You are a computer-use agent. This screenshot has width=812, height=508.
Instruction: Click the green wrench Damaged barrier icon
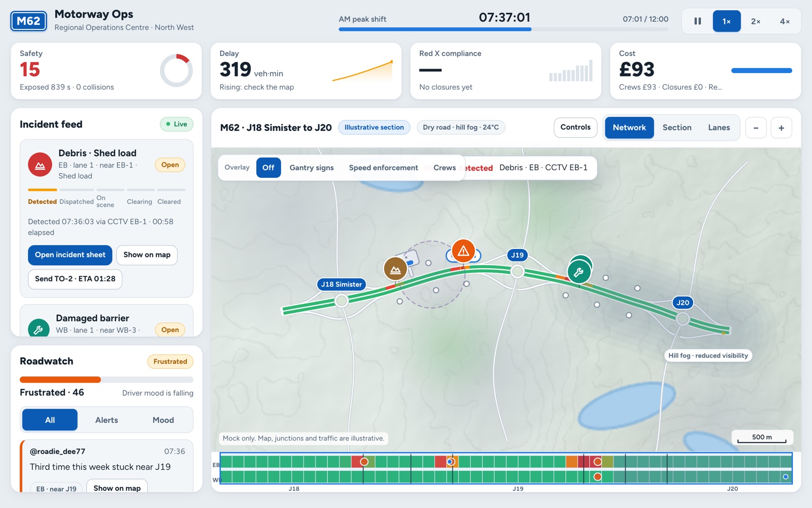click(x=39, y=329)
